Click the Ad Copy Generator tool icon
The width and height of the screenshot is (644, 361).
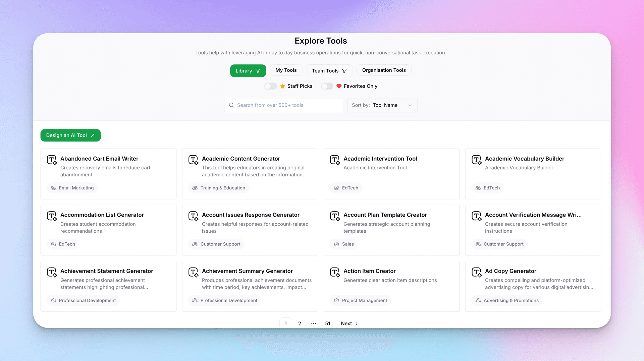pos(477,273)
